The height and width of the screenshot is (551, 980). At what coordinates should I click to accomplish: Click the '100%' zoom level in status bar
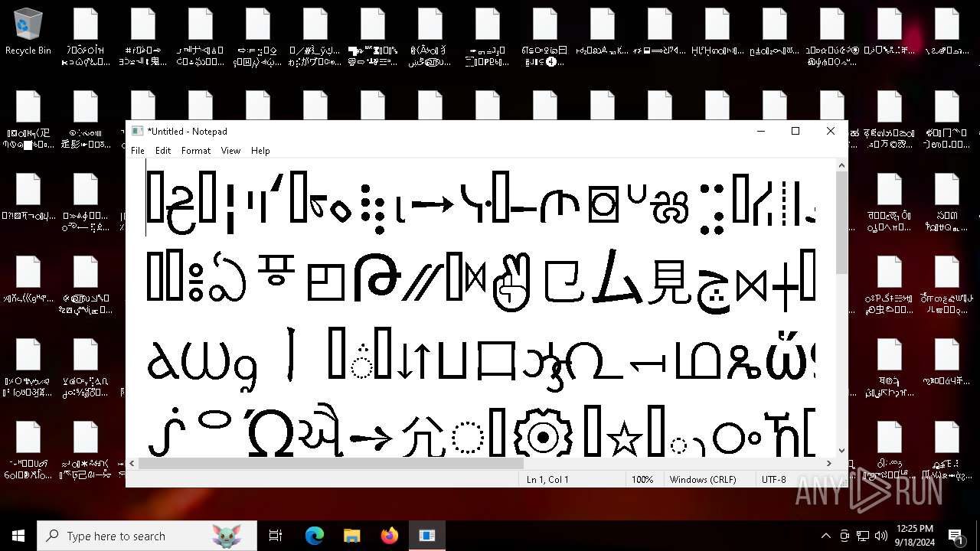[x=642, y=480]
